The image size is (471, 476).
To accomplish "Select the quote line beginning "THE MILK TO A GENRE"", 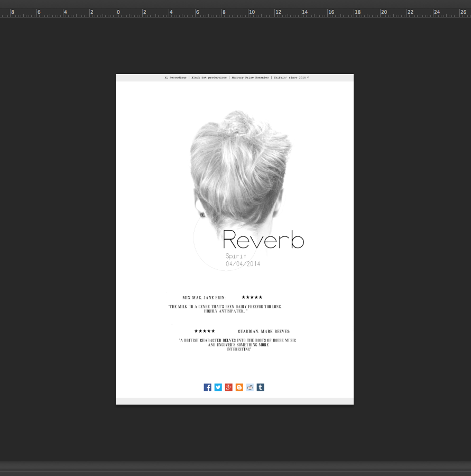I will point(225,307).
